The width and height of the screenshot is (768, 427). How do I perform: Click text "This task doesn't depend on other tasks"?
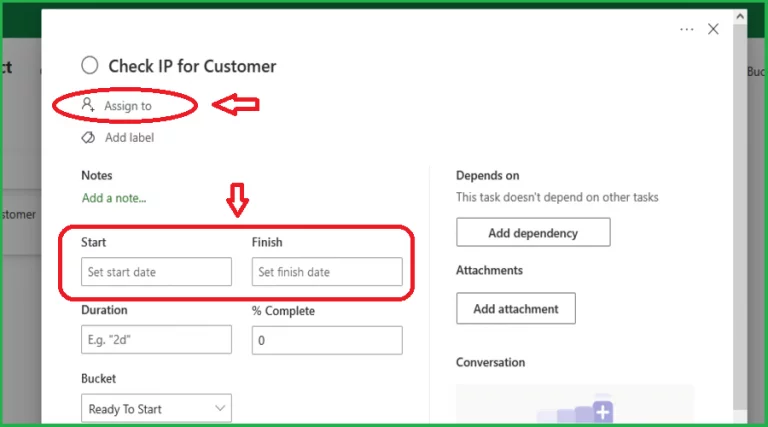[557, 197]
